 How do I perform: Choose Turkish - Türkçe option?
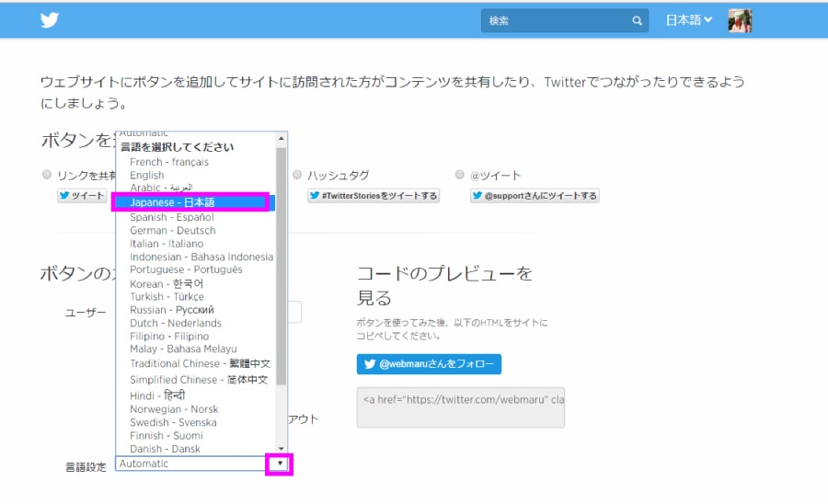pos(195,296)
